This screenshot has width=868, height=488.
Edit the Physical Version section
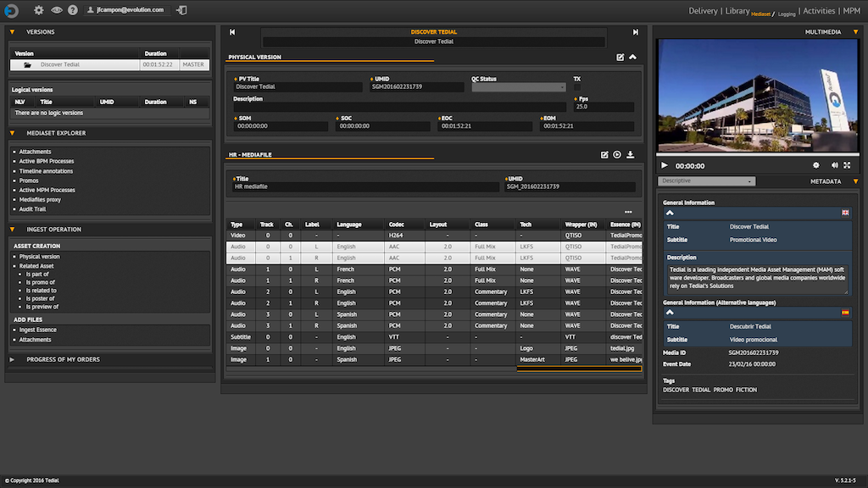tap(620, 57)
